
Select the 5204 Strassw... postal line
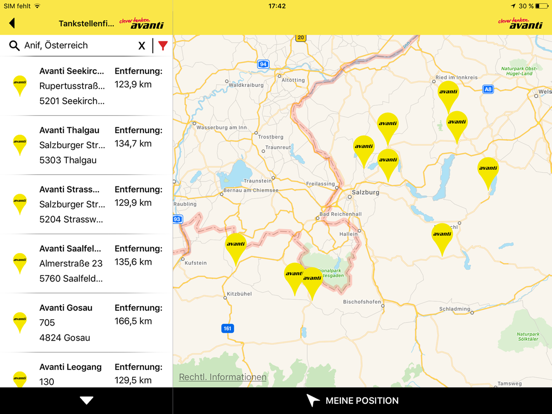pos(71,219)
